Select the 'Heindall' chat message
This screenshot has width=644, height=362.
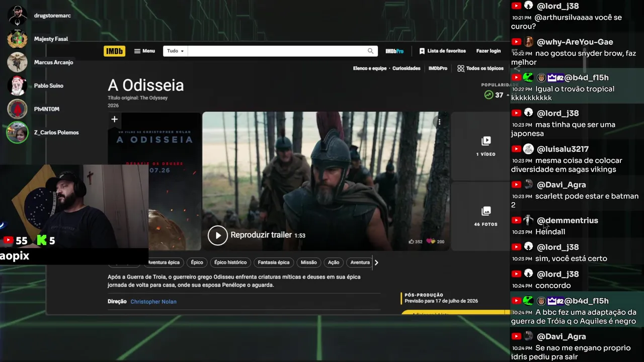[x=550, y=232]
